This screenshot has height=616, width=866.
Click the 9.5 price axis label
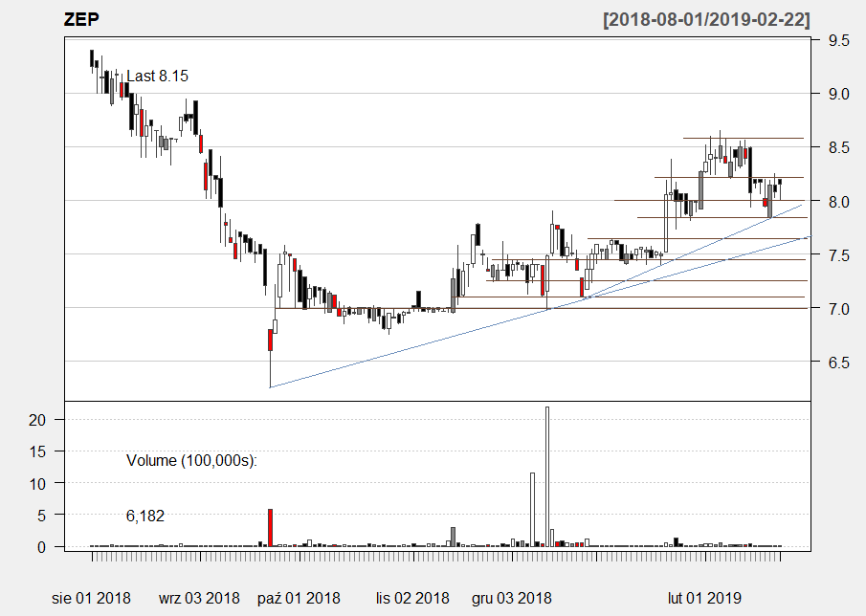pyautogui.click(x=838, y=40)
